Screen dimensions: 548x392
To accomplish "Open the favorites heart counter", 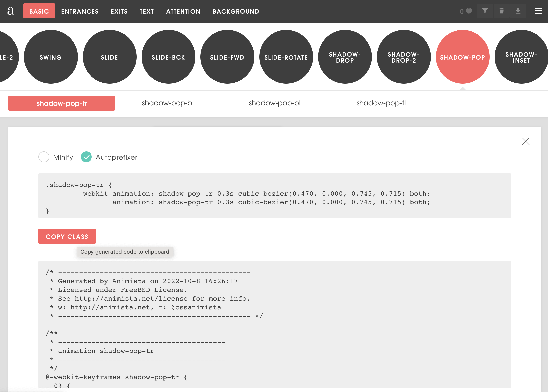I will (x=466, y=11).
